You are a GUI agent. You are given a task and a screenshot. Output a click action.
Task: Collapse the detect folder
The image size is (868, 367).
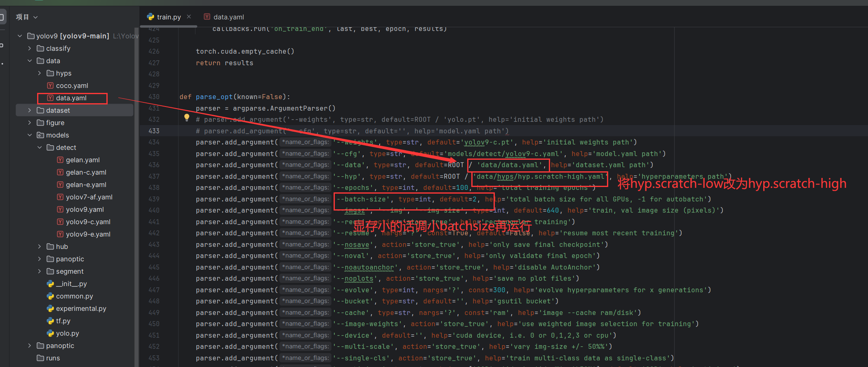pos(40,147)
